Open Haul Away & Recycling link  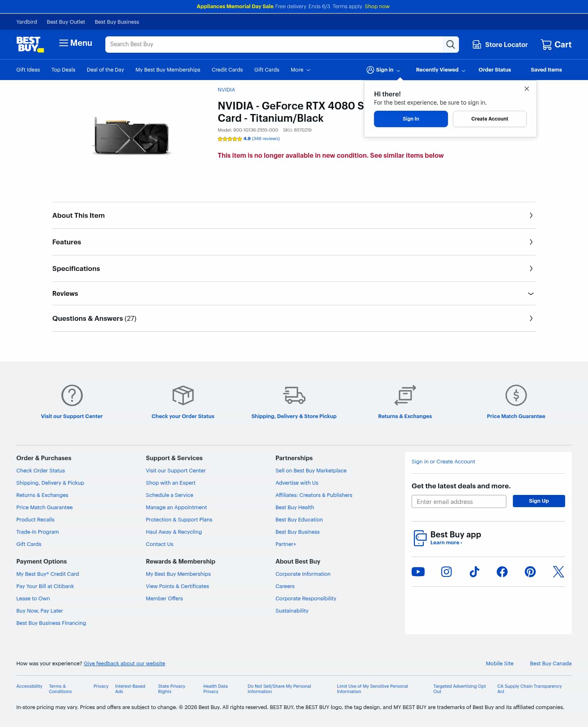coord(174,532)
